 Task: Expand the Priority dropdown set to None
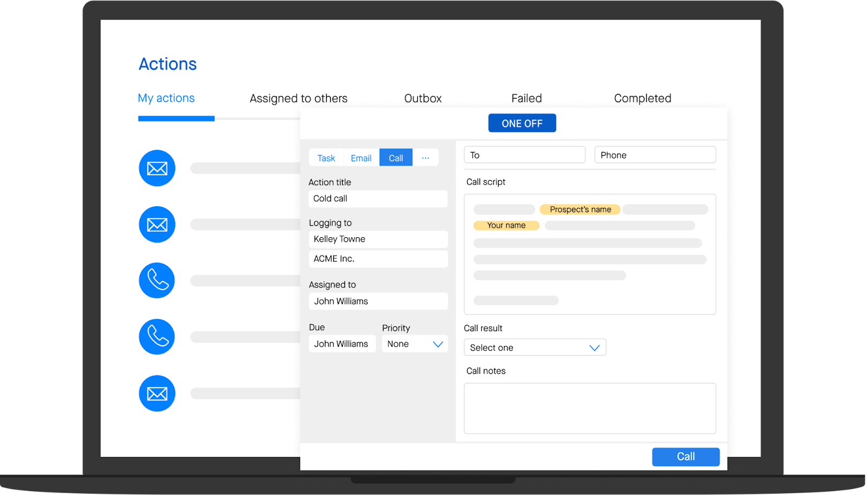tap(415, 344)
